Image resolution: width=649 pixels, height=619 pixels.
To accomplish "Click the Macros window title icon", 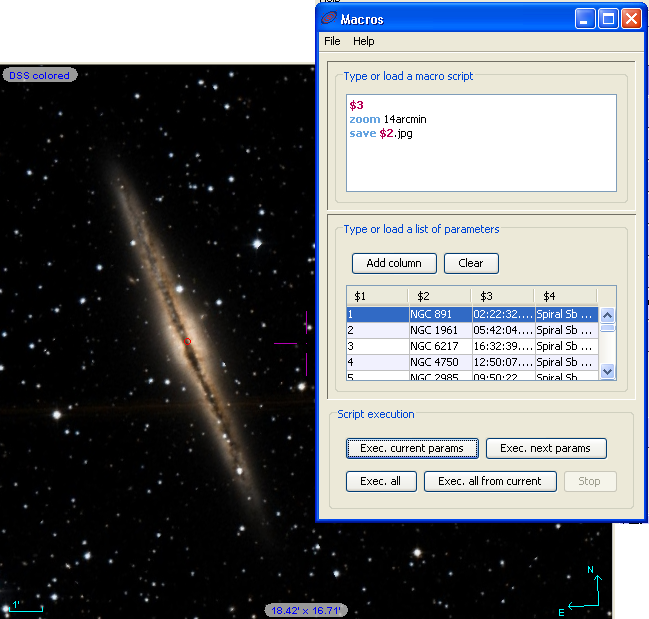I will click(x=329, y=18).
